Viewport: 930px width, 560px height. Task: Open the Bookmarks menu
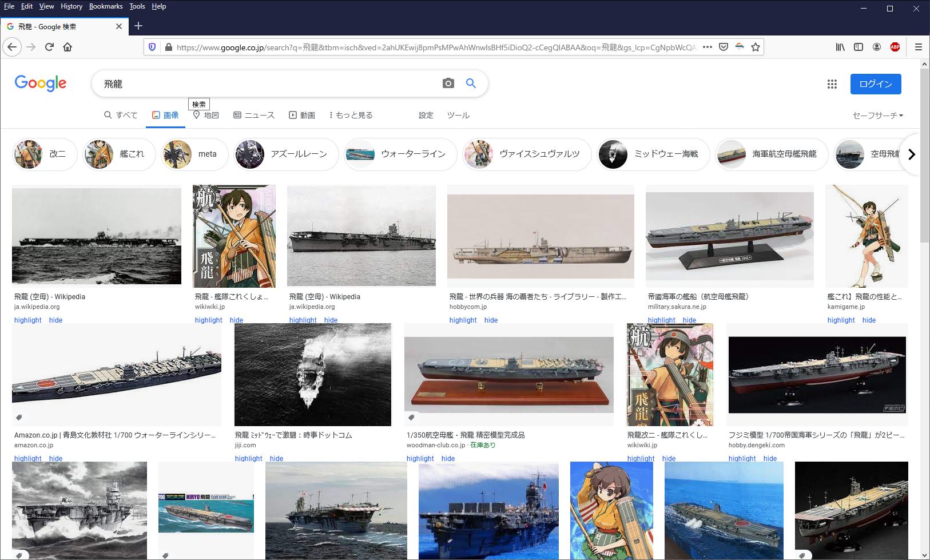coord(106,6)
